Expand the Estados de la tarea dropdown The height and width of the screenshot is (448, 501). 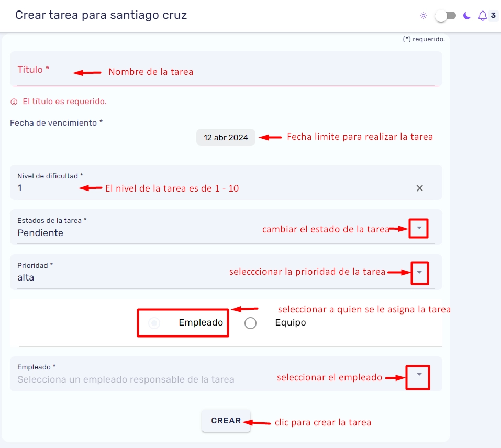(x=419, y=228)
